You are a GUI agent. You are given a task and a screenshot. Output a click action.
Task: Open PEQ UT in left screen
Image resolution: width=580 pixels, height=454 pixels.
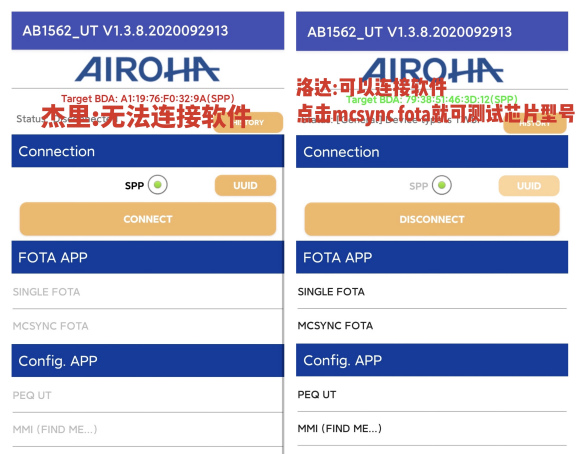[148, 395]
